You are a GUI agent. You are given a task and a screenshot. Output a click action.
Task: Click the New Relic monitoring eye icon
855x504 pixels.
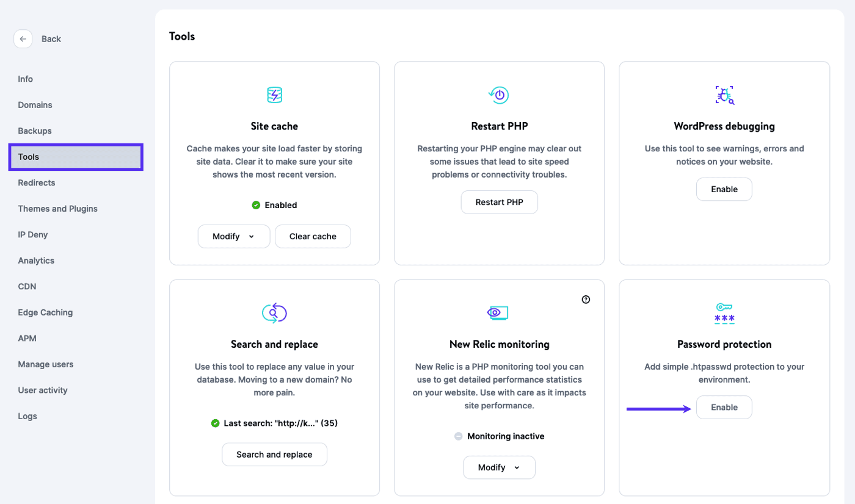coord(499,313)
